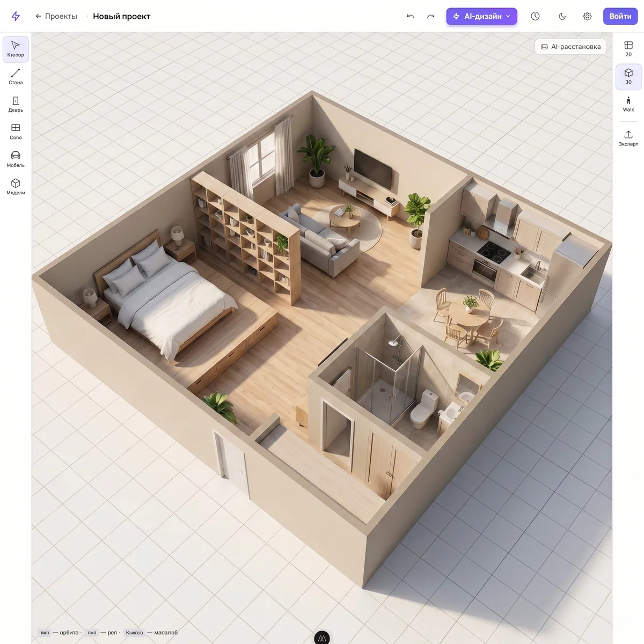The width and height of the screenshot is (644, 644).
Task: Choose the Дверь door tool
Action: pos(16,104)
